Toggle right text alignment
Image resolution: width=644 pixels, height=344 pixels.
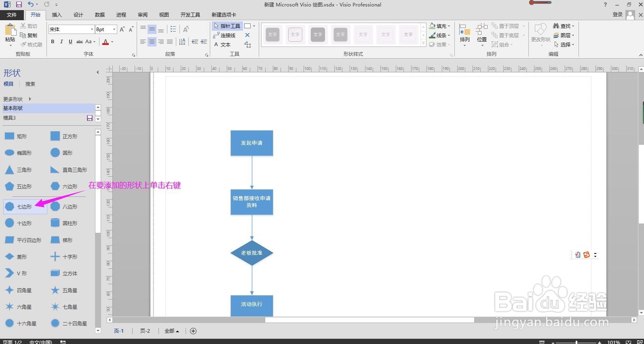point(161,42)
